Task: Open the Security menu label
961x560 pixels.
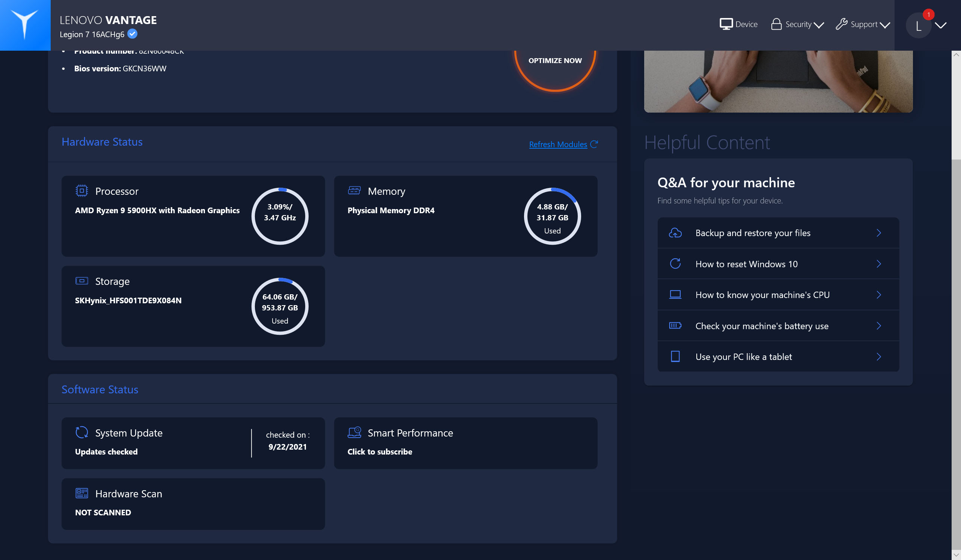Action: click(798, 24)
